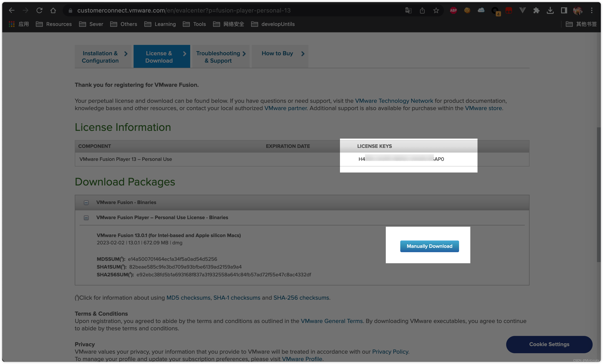
Task: Open Chrome three-dot menu
Action: tap(592, 10)
